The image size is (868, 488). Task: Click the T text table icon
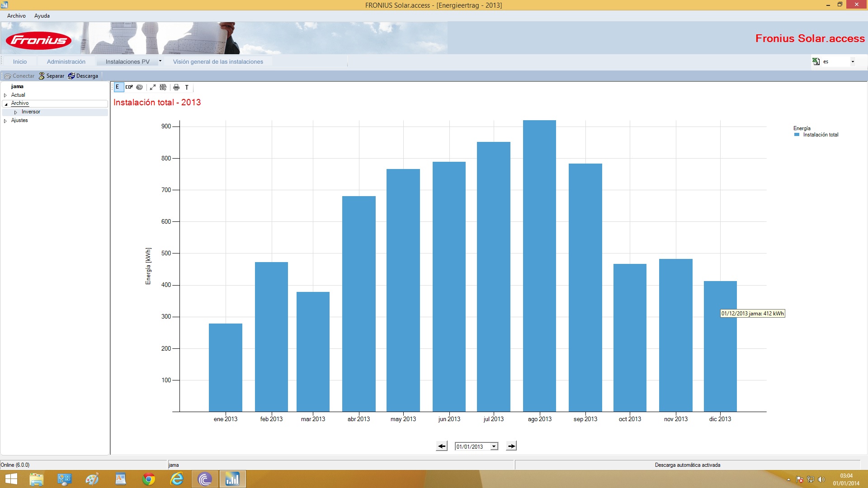coord(187,87)
